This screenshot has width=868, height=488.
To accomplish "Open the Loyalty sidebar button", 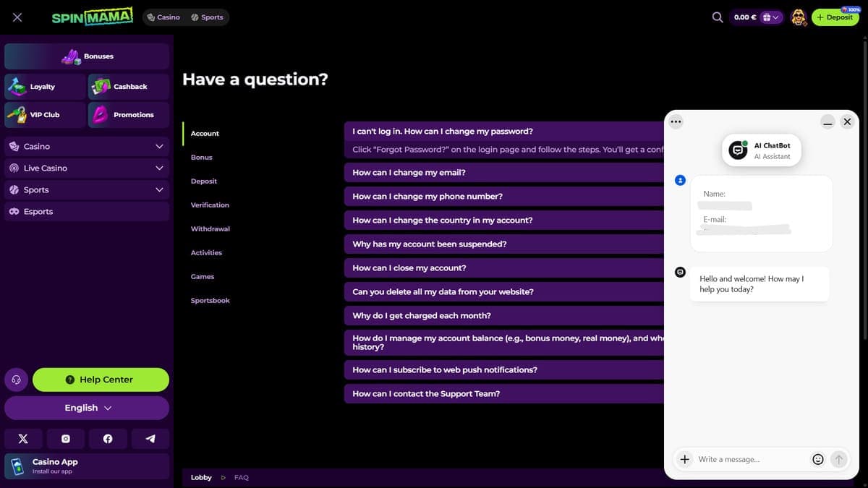I will point(44,87).
